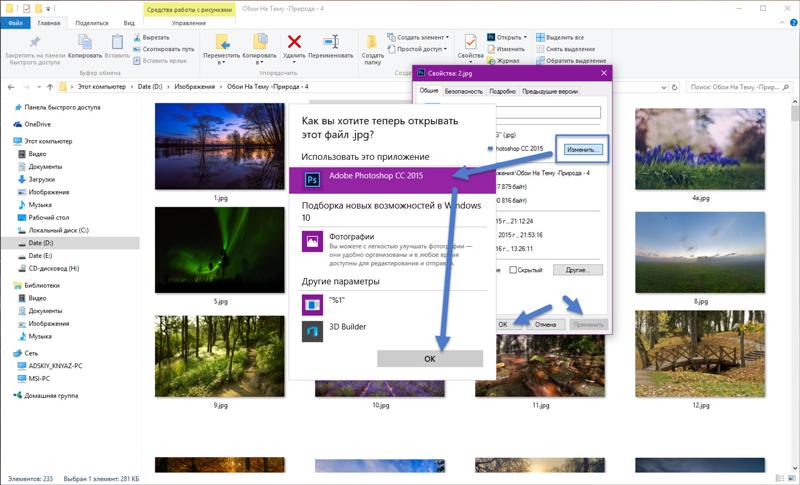The image size is (800, 485).
Task: Click the Copy (Копировать) ribbon icon
Action: 85,42
